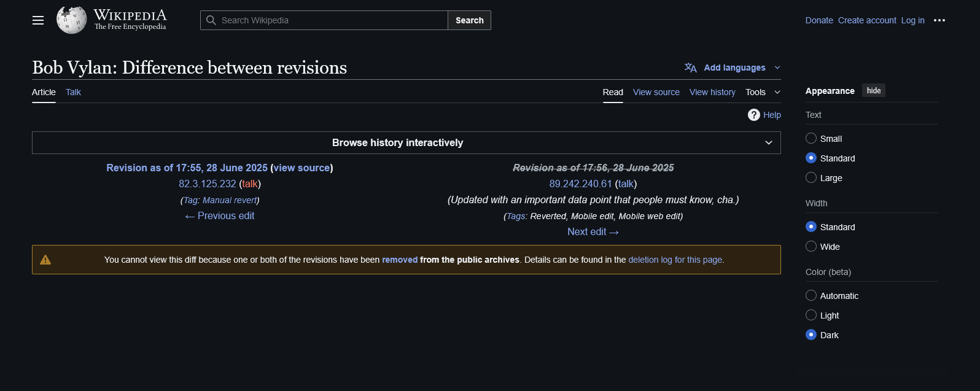
Task: Open Revision as of 17:55 link
Action: pos(187,168)
